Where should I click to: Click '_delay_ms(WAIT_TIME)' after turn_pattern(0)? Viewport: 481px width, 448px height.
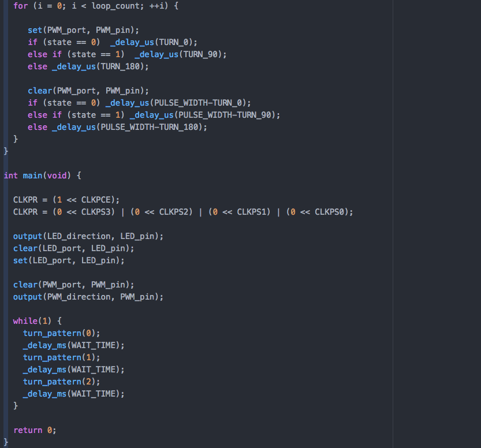coord(74,345)
